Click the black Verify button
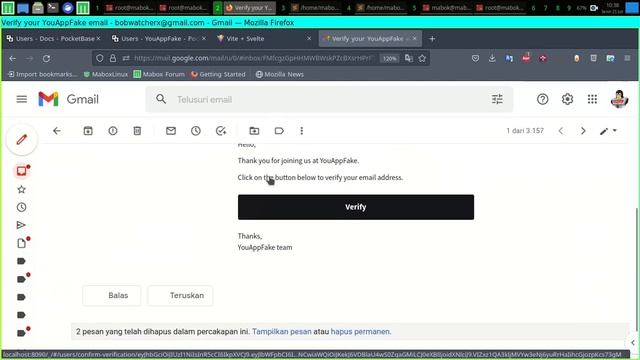Screen dimensions: 640x360 click(x=356, y=207)
